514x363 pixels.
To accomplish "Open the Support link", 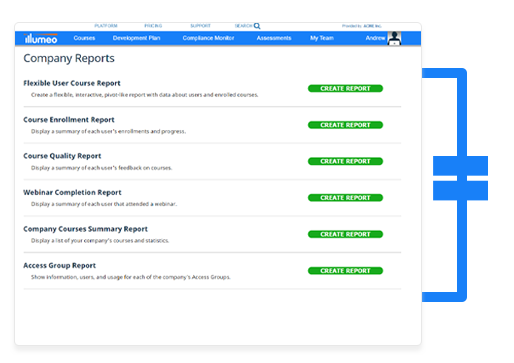I will [200, 26].
